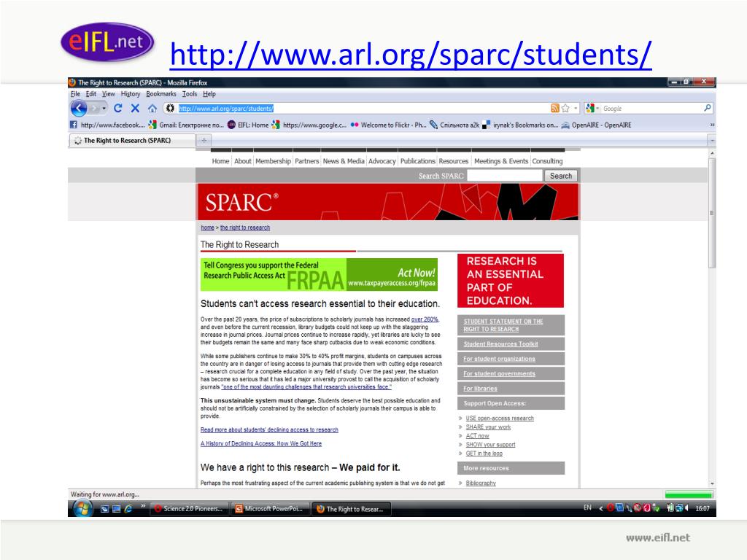Open the Gmail bookmark
747x560 pixels.
[x=186, y=125]
